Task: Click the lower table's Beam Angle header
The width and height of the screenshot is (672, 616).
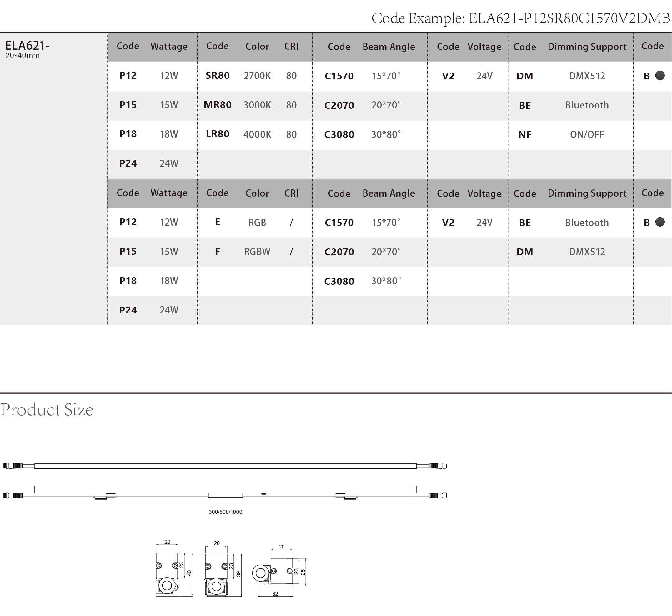Action: [389, 193]
